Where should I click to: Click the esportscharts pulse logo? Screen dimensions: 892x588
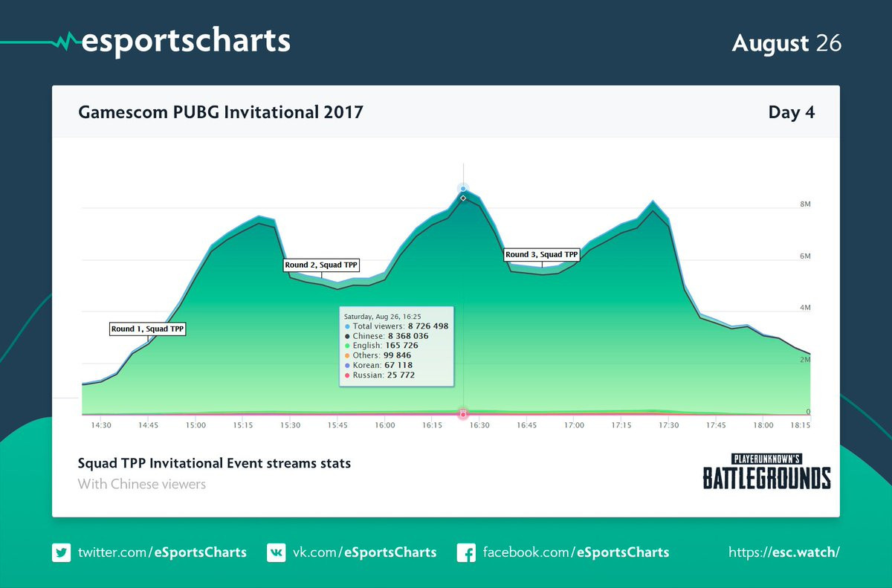click(x=65, y=41)
